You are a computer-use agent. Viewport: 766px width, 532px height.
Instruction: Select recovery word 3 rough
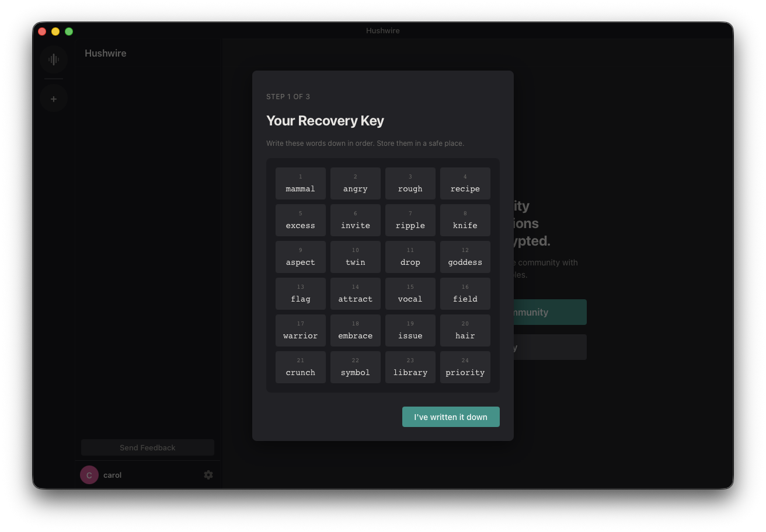(410, 183)
